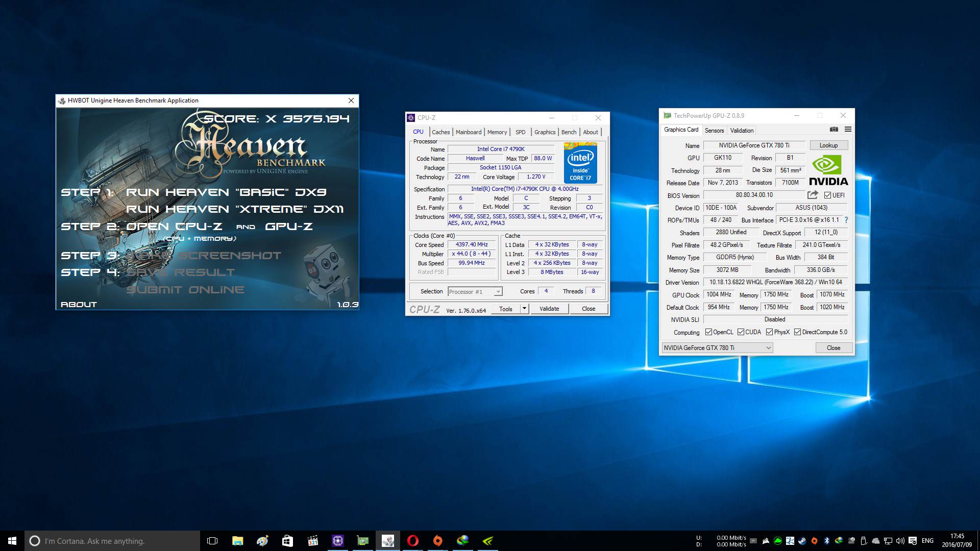
Task: Open the taskbar clock showing 17:45
Action: pos(957,541)
